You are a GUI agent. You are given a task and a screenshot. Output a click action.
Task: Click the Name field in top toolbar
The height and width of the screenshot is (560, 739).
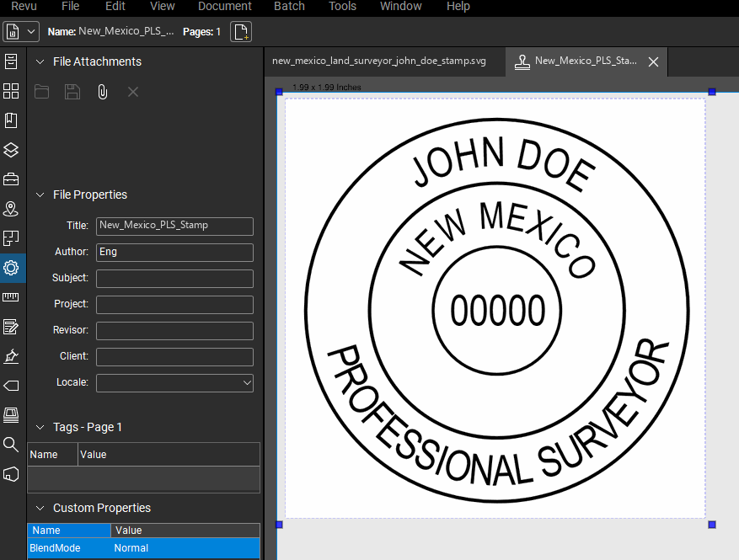click(x=126, y=31)
